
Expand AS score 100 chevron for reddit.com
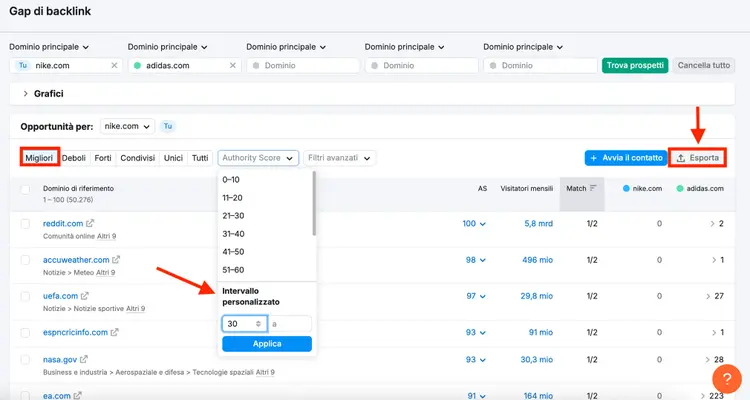tap(483, 224)
